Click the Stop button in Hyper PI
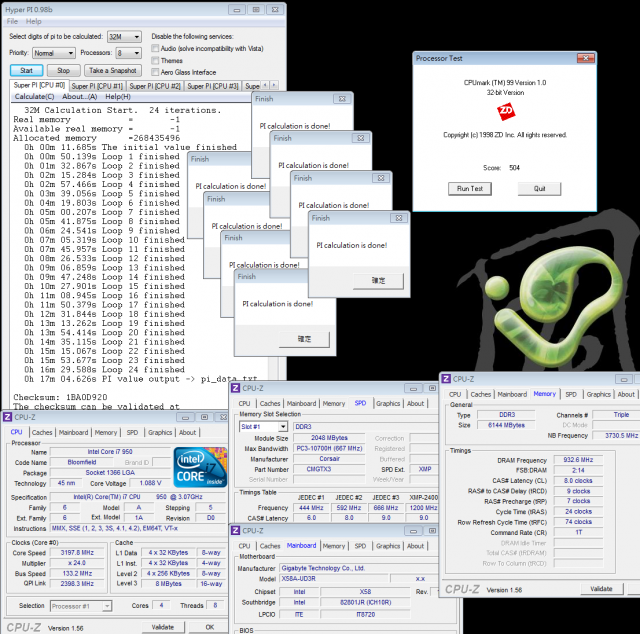The width and height of the screenshot is (640, 634). point(63,70)
